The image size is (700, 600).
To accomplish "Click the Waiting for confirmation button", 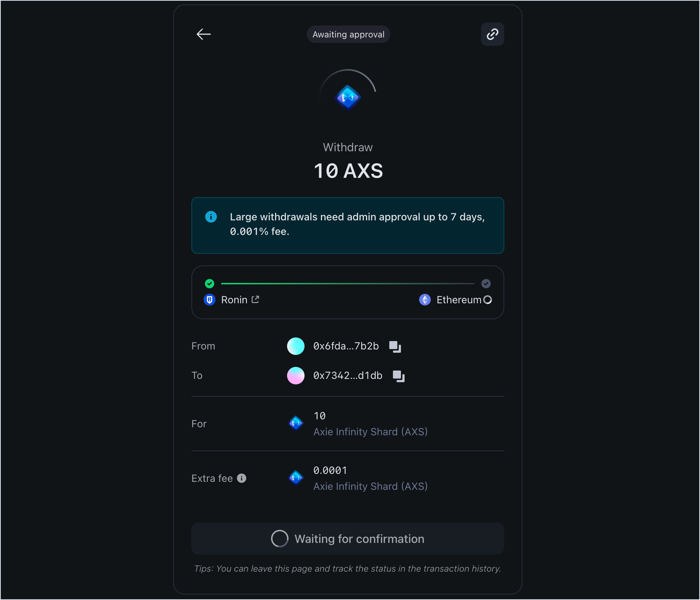I will pos(347,539).
